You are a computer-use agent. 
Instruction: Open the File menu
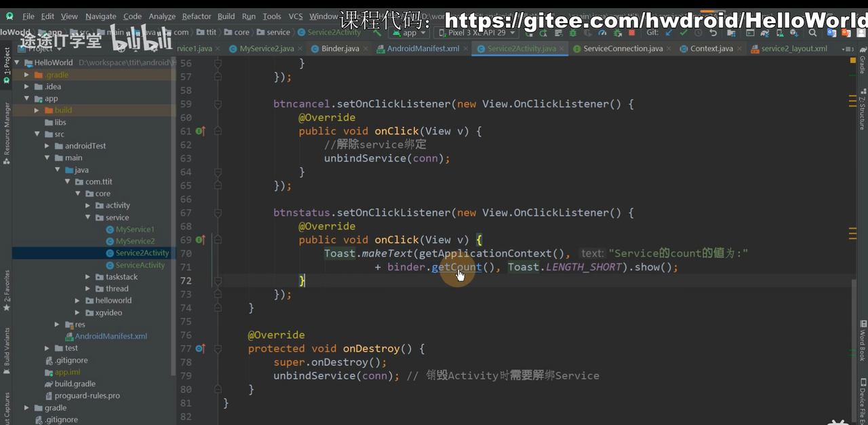[28, 16]
